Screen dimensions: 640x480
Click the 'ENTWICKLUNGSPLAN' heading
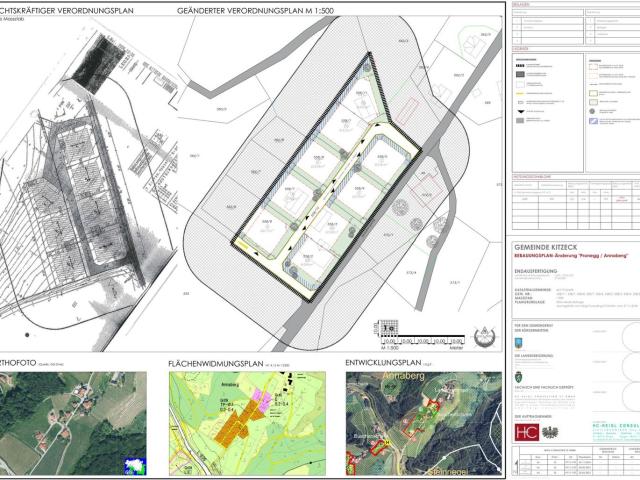tap(383, 363)
